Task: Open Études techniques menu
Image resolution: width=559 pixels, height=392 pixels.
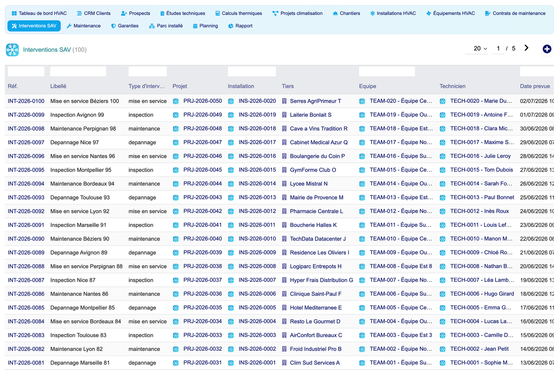Action: click(183, 13)
